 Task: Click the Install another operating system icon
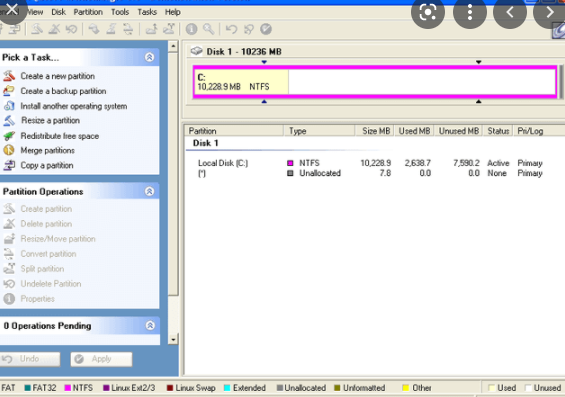pos(9,106)
